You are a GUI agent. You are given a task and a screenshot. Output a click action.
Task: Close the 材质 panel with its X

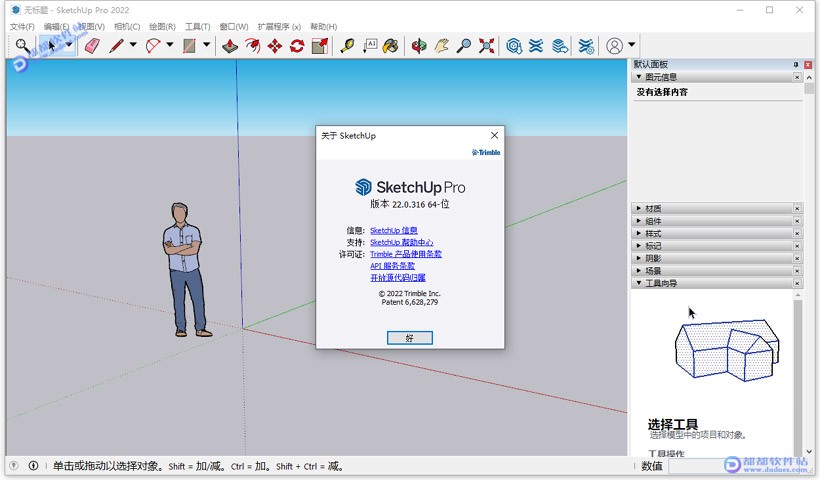[x=797, y=208]
